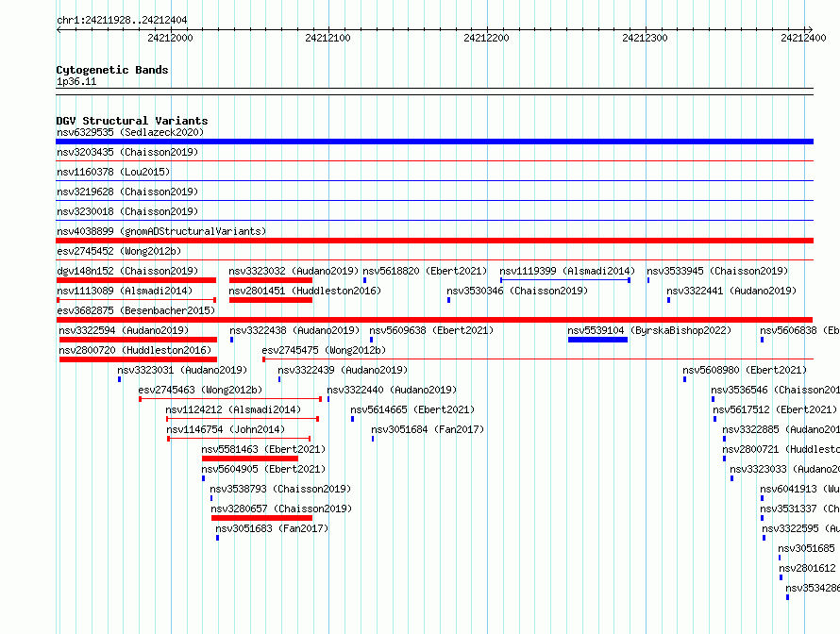Click nsv3533945 (Chaisson2019) blue marker
Viewport: 840px width, 634px height.
coord(648,280)
